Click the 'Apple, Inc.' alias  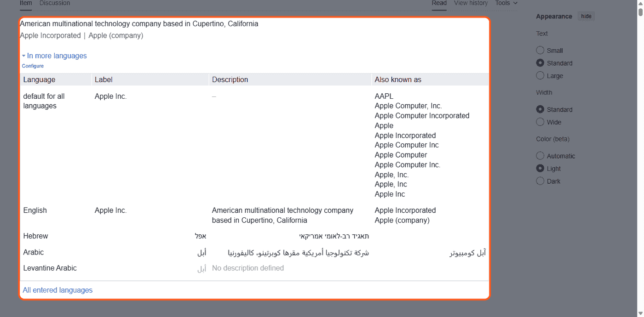(391, 175)
